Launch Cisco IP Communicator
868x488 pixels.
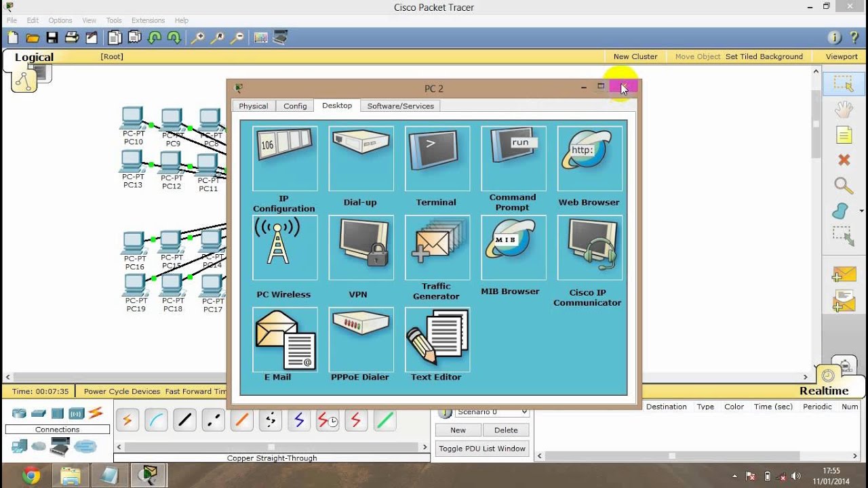[x=589, y=248]
